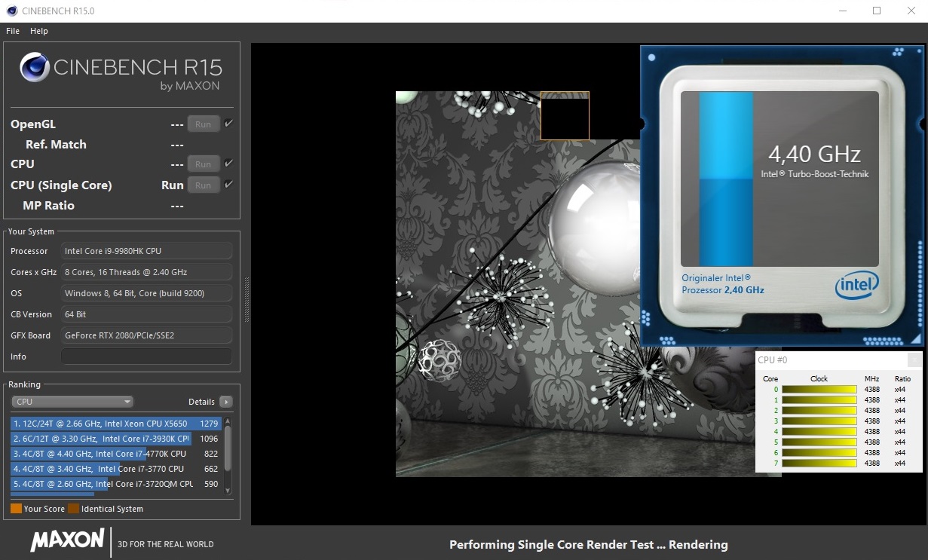Maximize the CINEBENCH R15.0 window
928x560 pixels.
(877, 11)
